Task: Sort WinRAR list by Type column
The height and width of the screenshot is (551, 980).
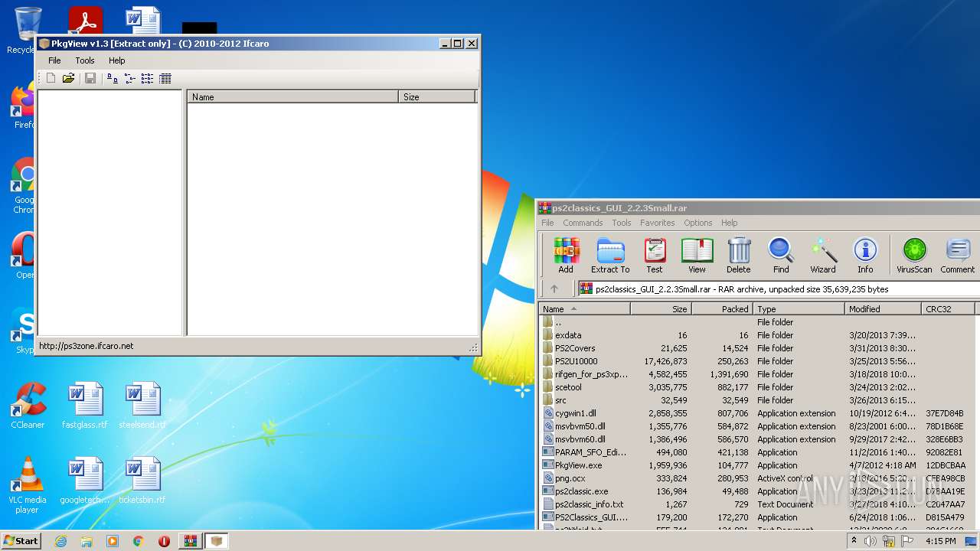Action: click(x=799, y=309)
